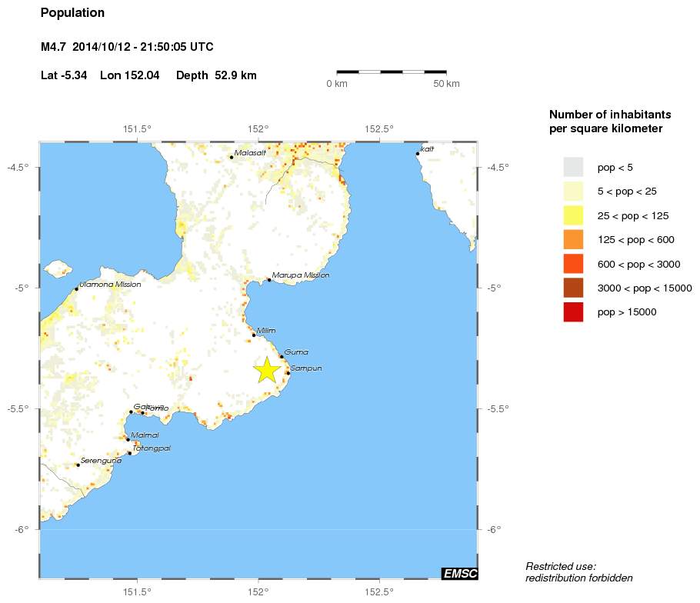The width and height of the screenshot is (700, 603).
Task: Click the Marupa Mission map marker
Action: 268,279
